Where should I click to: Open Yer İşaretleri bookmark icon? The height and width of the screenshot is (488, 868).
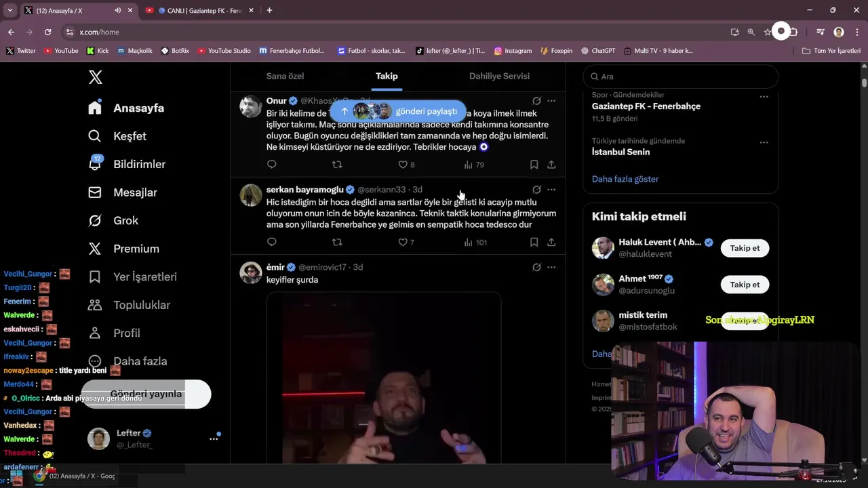tap(95, 277)
